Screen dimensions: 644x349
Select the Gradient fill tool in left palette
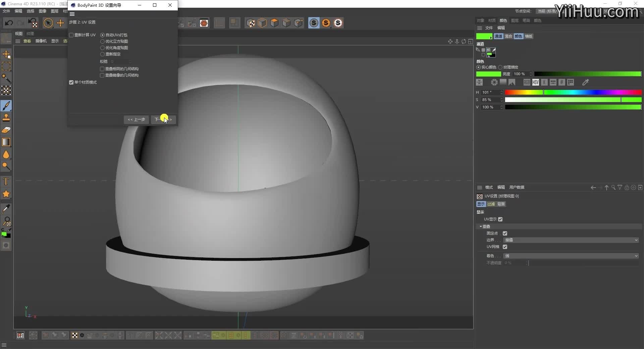click(x=6, y=142)
